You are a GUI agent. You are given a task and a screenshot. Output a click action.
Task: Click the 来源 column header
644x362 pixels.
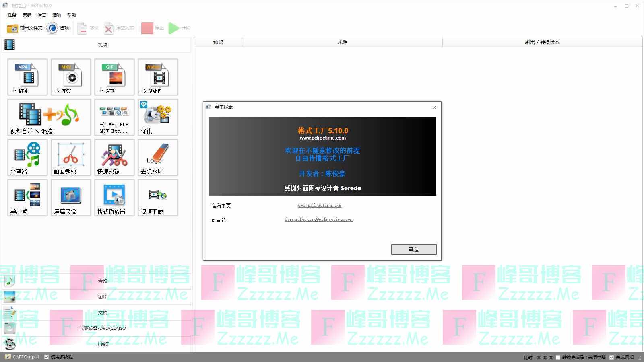point(342,42)
